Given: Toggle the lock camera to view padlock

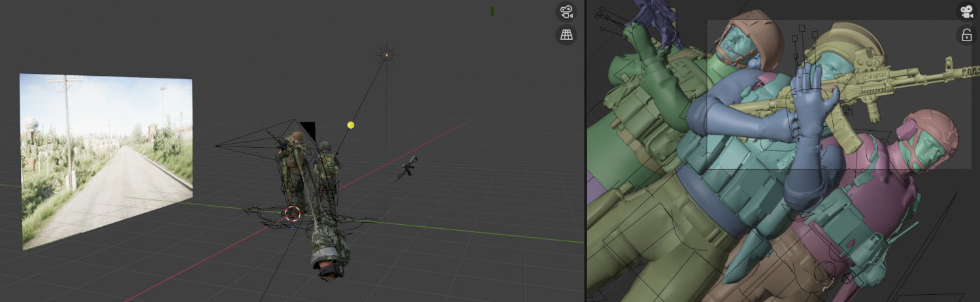Looking at the screenshot, I should tap(966, 35).
